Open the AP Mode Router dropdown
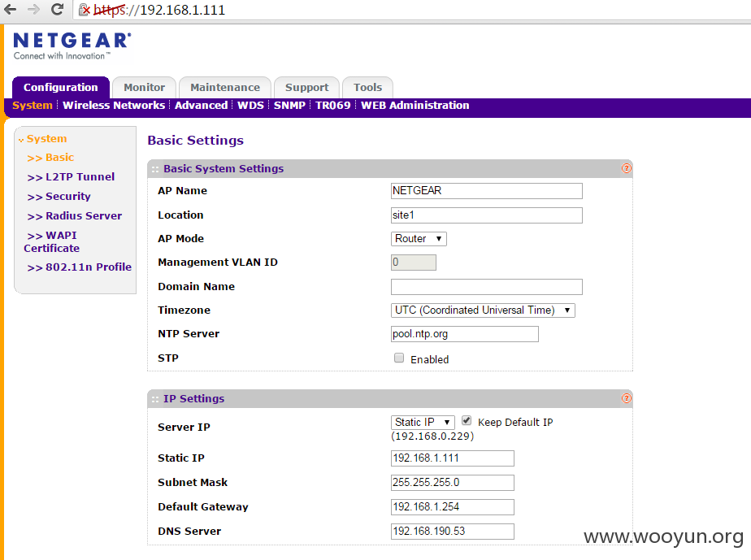Image resolution: width=751 pixels, height=560 pixels. coord(419,239)
